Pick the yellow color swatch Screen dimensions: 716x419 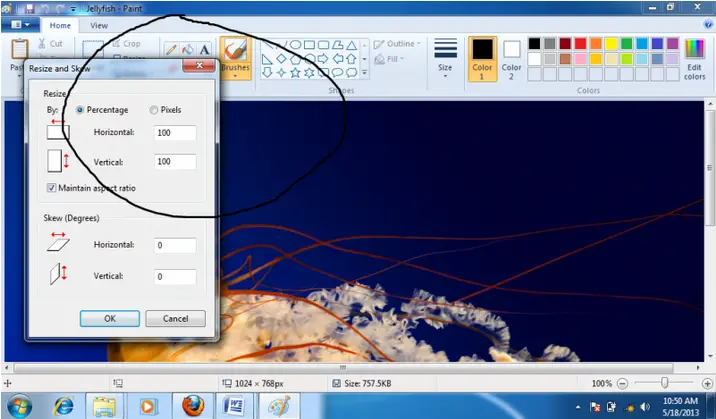[611, 43]
